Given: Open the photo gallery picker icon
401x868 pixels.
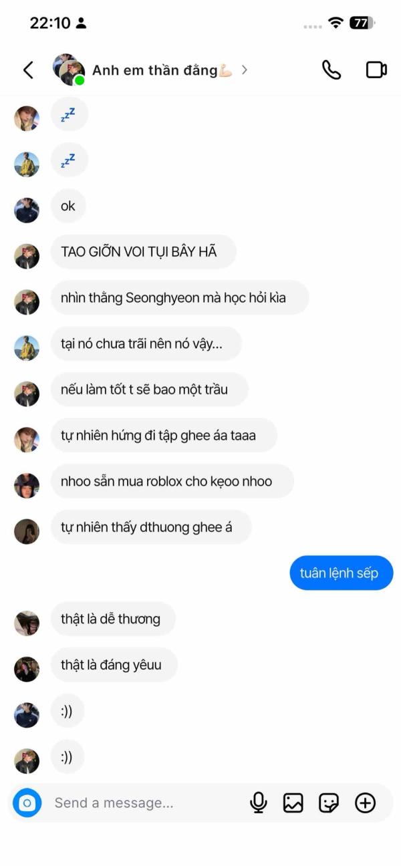Looking at the screenshot, I should click(x=293, y=803).
